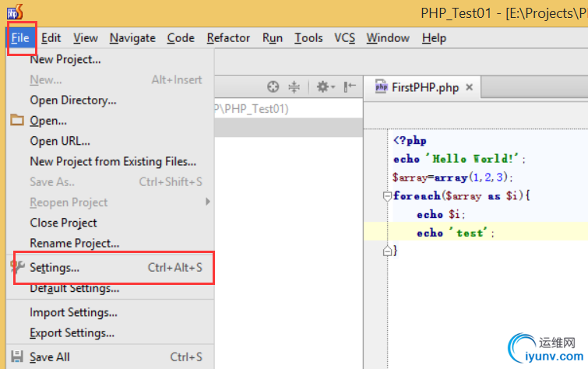
Task: Click the echo 'test' code line
Action: click(456, 233)
